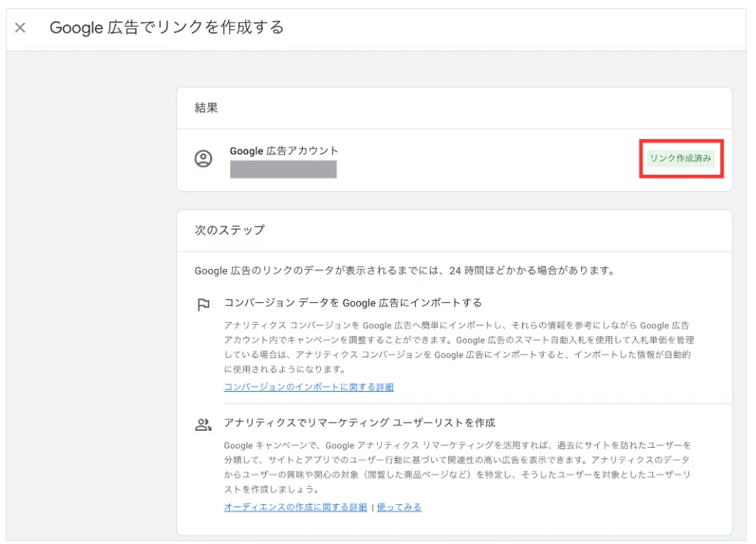Click the Google 広告アカウント label

(284, 151)
